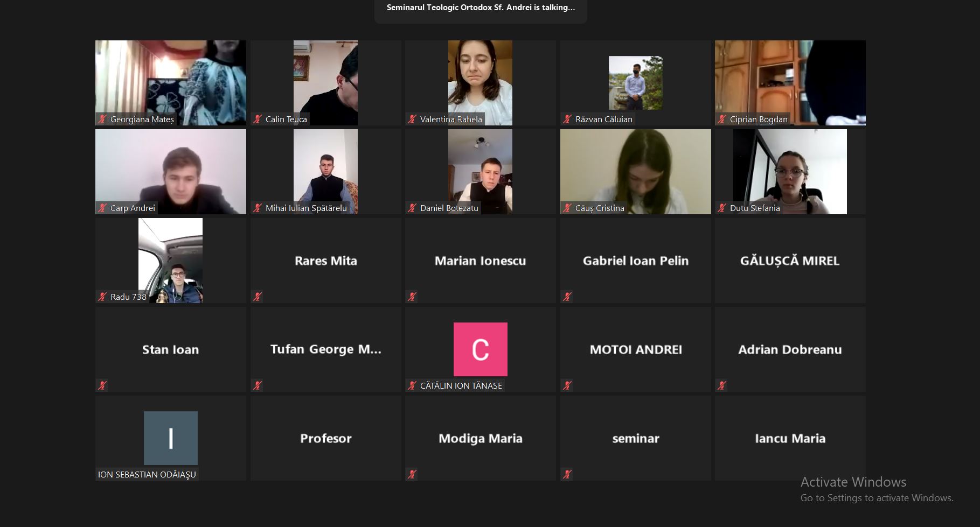The image size is (980, 527).
Task: Click Căuș Cristina name label
Action: click(x=600, y=208)
